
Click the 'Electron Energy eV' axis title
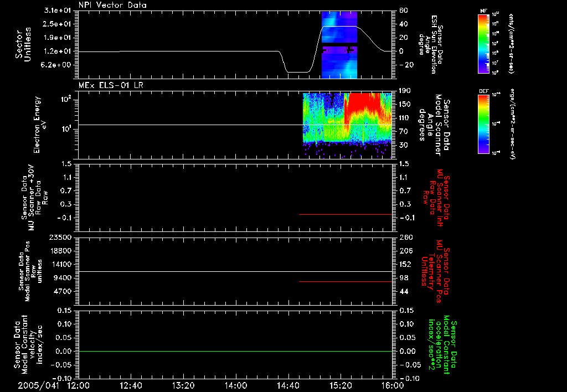pos(40,125)
